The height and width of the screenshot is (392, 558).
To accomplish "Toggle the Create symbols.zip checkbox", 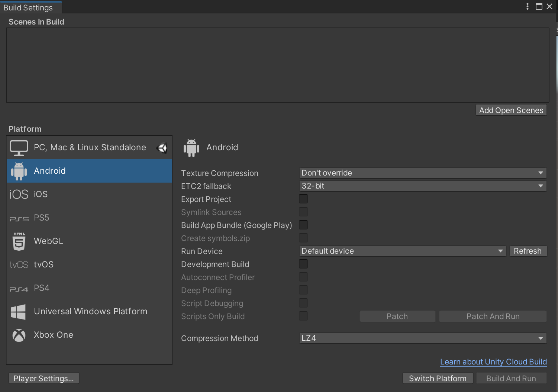I will point(303,238).
